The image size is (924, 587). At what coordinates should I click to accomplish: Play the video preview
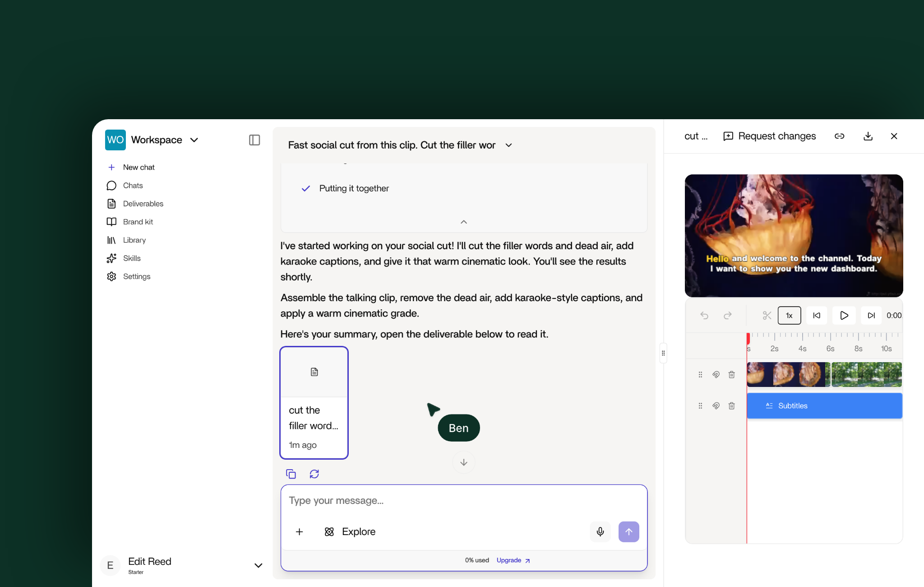pyautogui.click(x=844, y=315)
